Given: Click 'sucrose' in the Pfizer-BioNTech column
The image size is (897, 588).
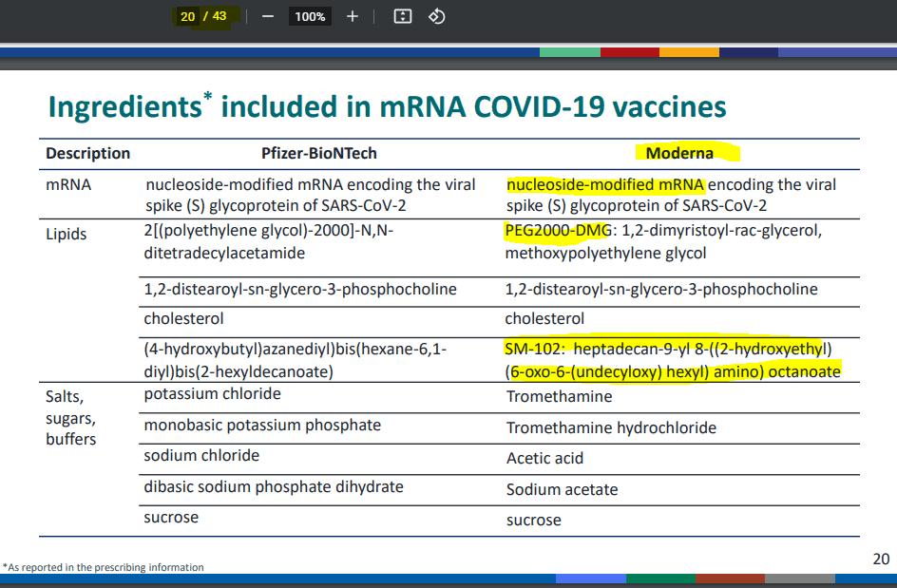Looking at the screenshot, I should click(x=171, y=517).
